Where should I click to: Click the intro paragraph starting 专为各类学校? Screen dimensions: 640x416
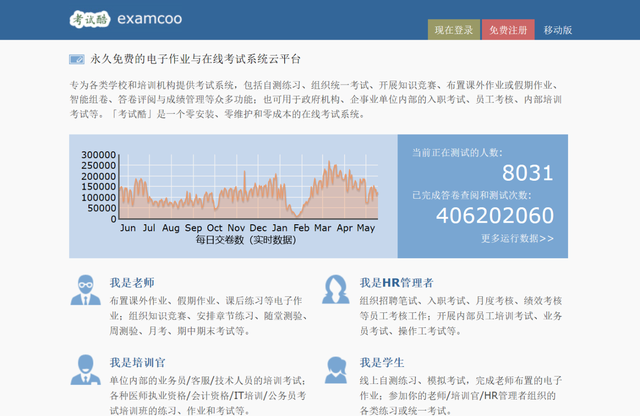[316, 100]
